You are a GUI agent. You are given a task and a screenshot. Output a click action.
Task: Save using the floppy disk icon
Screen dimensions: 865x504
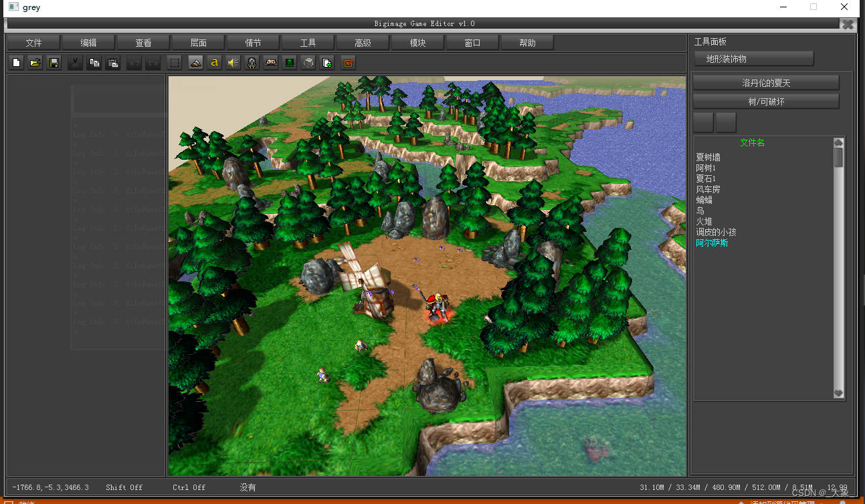[54, 63]
